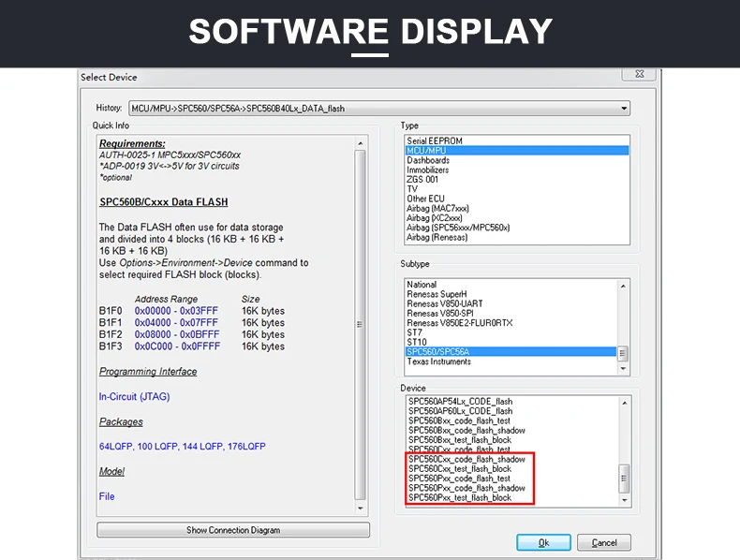Click the Requirements heading

click(x=132, y=143)
